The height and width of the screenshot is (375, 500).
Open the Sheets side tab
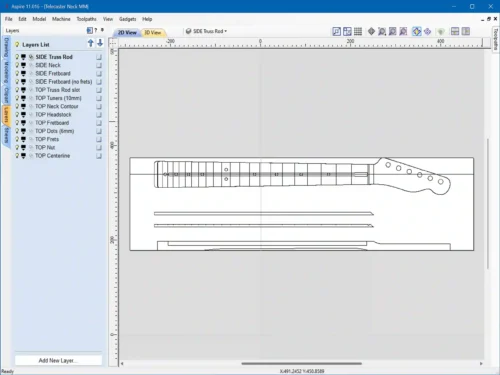point(6,135)
